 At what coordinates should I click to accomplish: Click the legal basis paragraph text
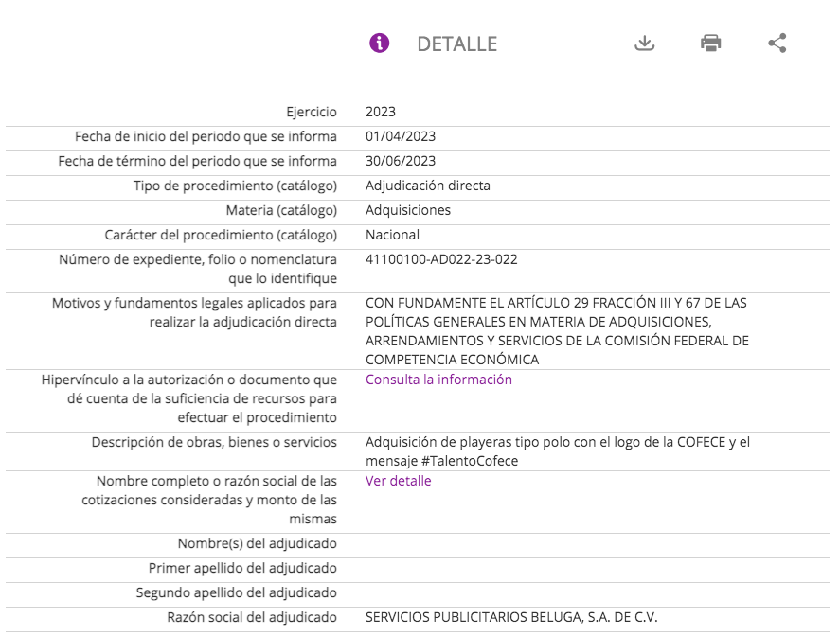[x=557, y=331]
